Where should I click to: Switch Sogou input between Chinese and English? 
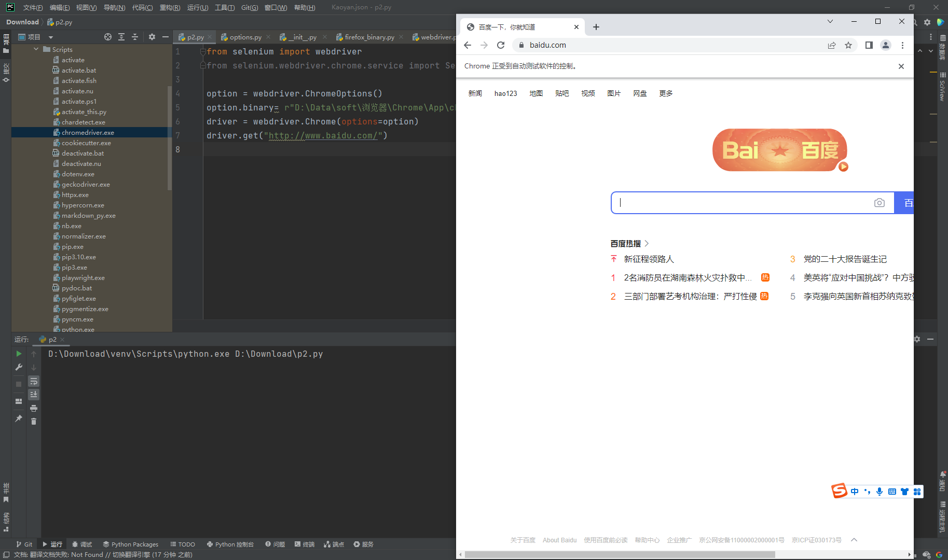pyautogui.click(x=855, y=492)
